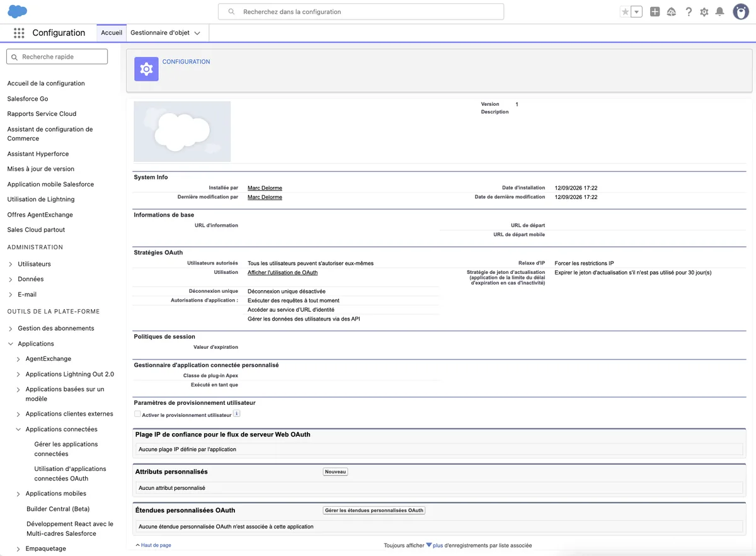Open Utilisation de Lightning
The width and height of the screenshot is (756, 556).
point(41,199)
